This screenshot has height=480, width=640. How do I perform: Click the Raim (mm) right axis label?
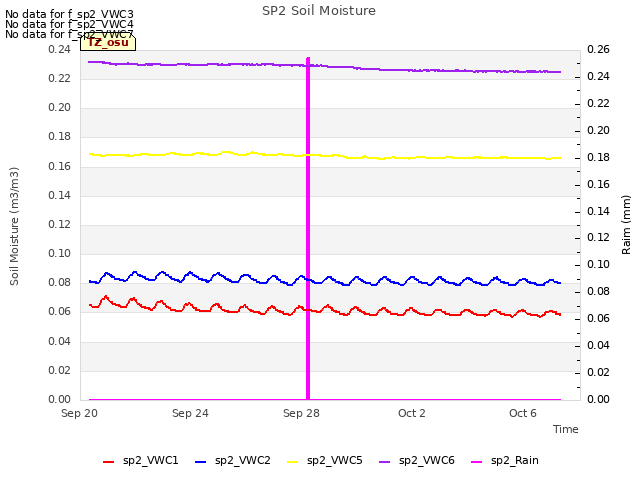[x=626, y=225]
